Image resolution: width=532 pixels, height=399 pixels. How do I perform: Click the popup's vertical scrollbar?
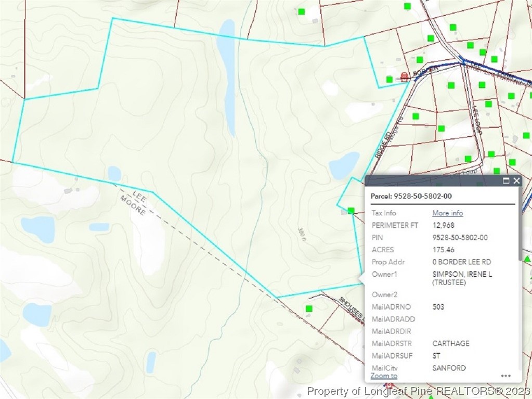520,234
